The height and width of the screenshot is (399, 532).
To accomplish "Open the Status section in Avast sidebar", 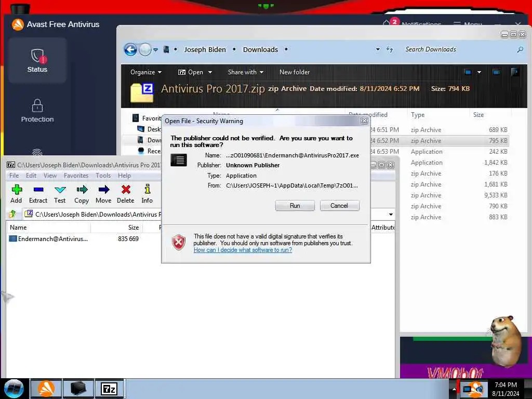I will tap(37, 60).
